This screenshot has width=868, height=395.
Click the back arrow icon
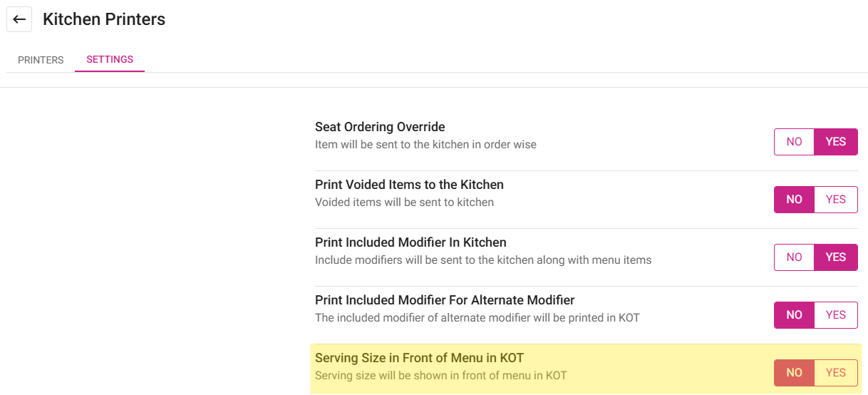coord(19,19)
